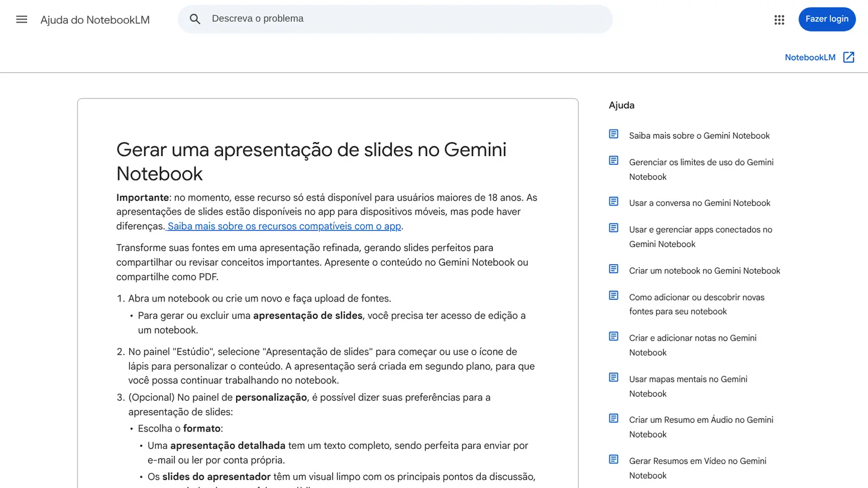Click step 1 text Abra um notebook
This screenshot has height=488, width=868.
260,298
